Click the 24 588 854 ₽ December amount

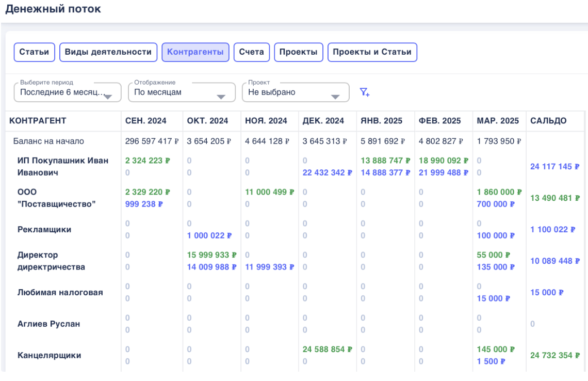coord(327,349)
